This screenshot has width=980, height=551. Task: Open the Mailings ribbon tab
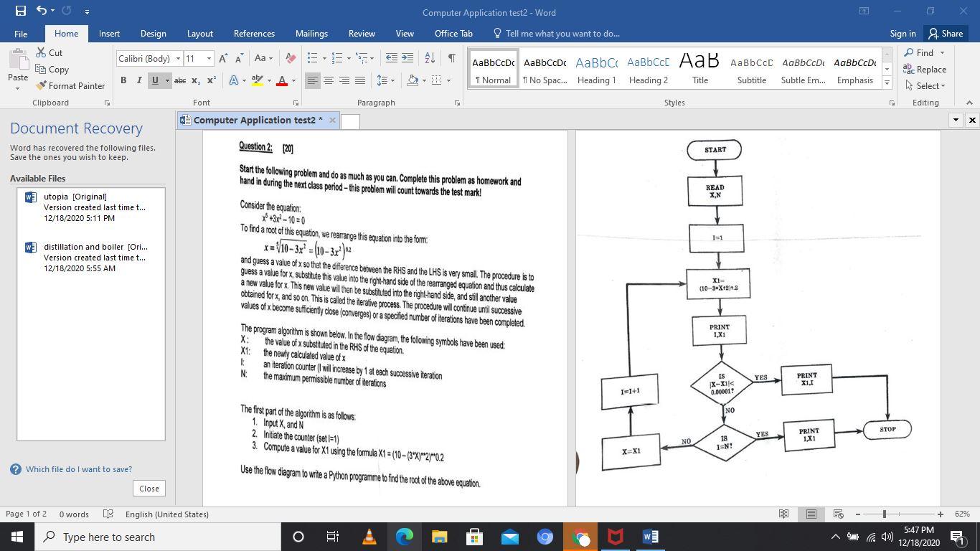[311, 34]
